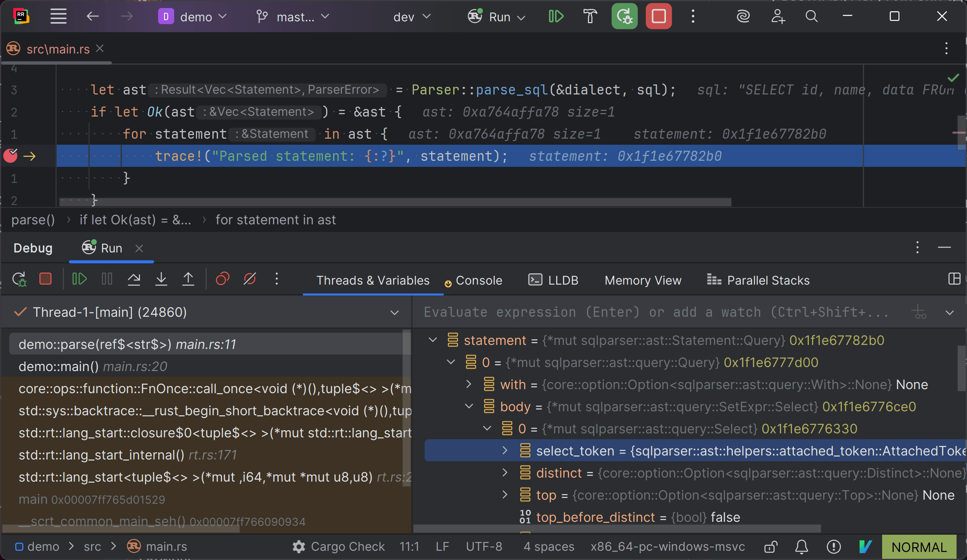This screenshot has width=967, height=560.
Task: Toggle the breakpoint on the trace! line
Action: coord(11,156)
